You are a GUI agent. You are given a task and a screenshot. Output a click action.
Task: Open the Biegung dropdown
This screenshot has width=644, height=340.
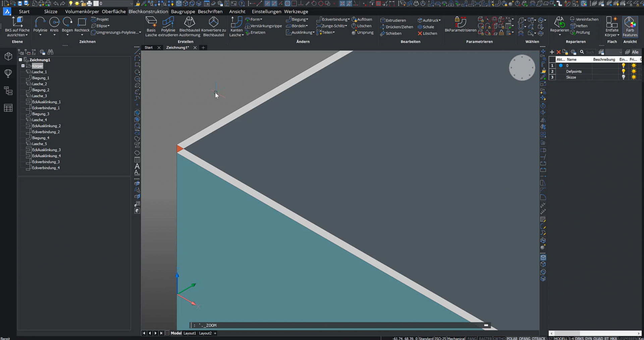(297, 19)
